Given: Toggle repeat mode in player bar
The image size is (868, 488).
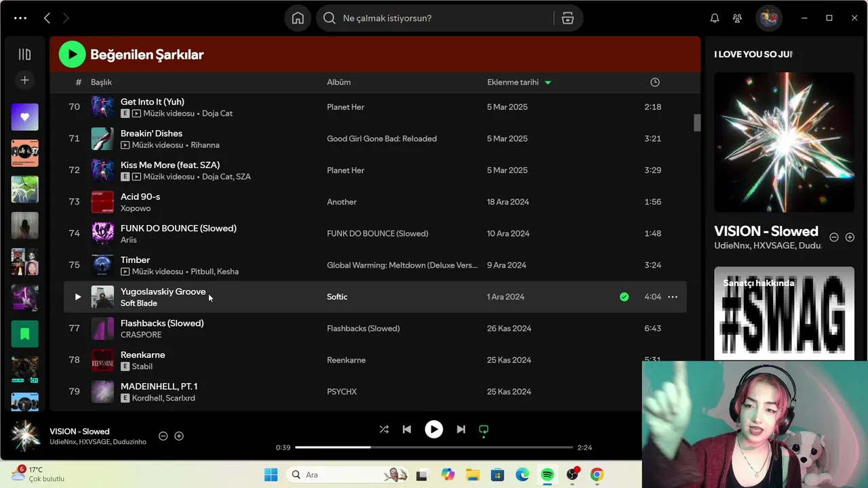Looking at the screenshot, I should click(484, 429).
